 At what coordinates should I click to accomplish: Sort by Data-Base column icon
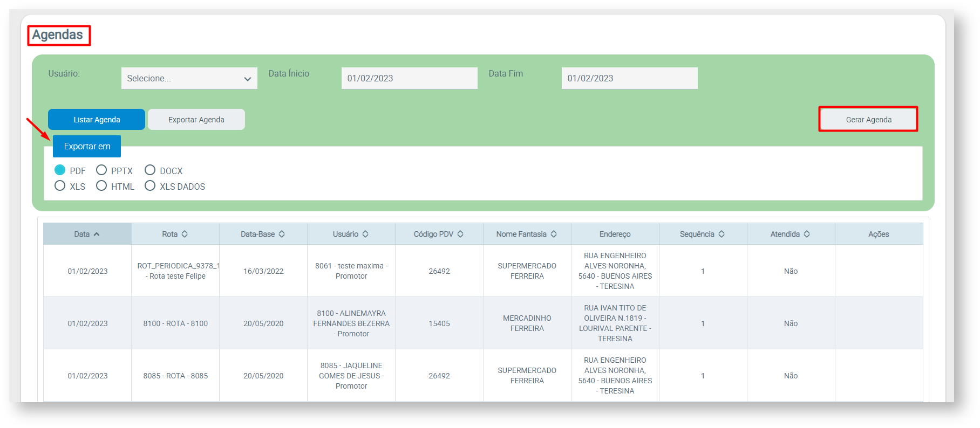coord(282,234)
